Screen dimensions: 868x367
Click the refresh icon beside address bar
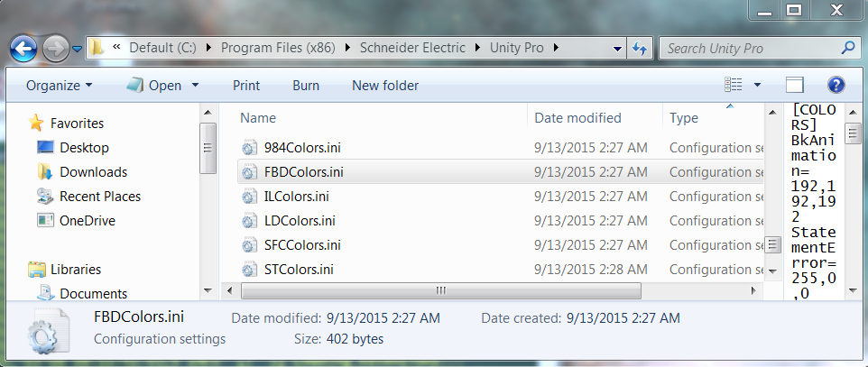point(640,49)
